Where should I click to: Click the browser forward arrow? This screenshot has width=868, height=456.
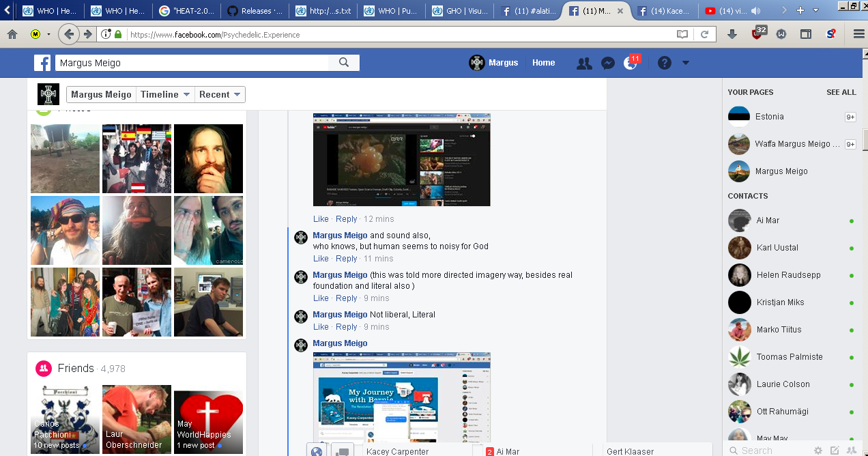coord(88,34)
